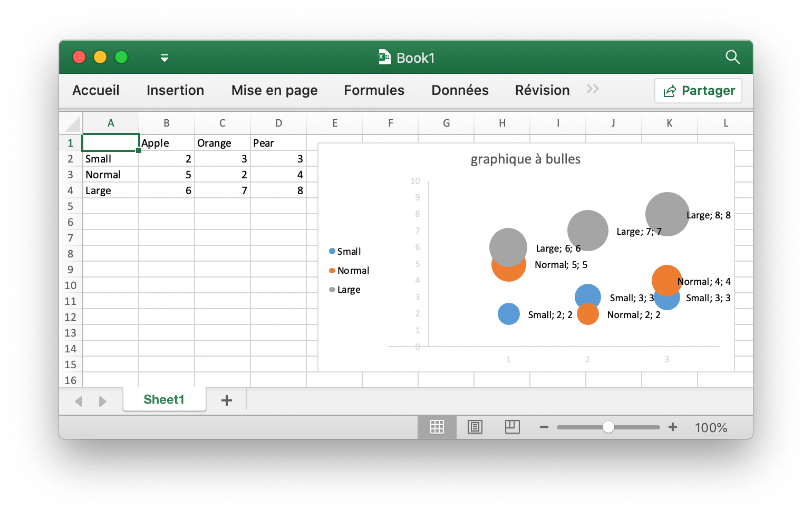Image resolution: width=812 pixels, height=517 pixels.
Task: Open the toolbar customization chevron
Action: coord(165,58)
